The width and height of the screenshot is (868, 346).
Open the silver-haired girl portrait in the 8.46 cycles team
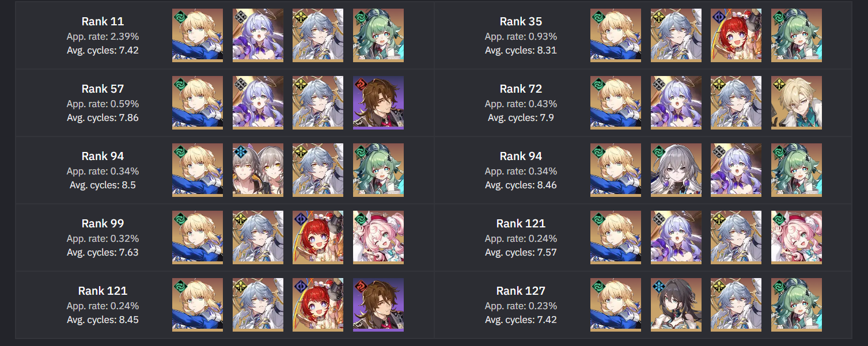[676, 170]
